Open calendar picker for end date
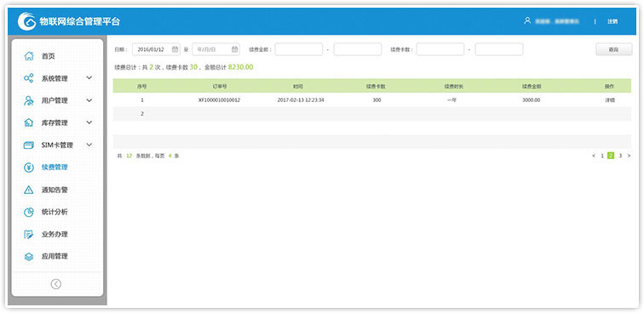Viewport: 644px width, 313px height. (234, 49)
